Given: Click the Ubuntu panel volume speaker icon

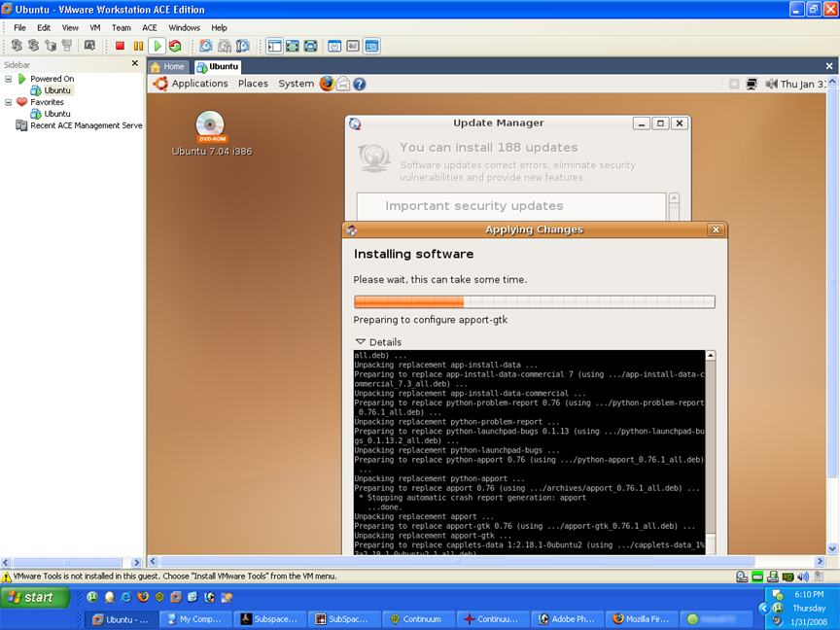Looking at the screenshot, I should [x=771, y=84].
